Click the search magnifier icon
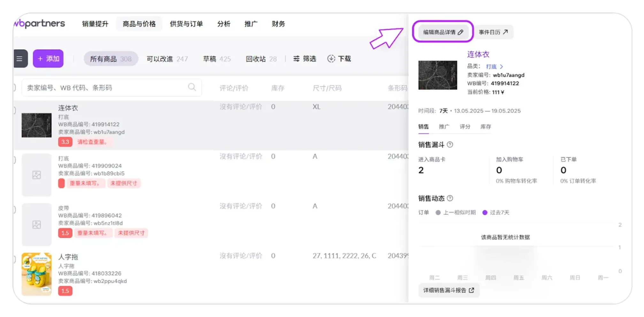This screenshot has width=644, height=317. [192, 87]
